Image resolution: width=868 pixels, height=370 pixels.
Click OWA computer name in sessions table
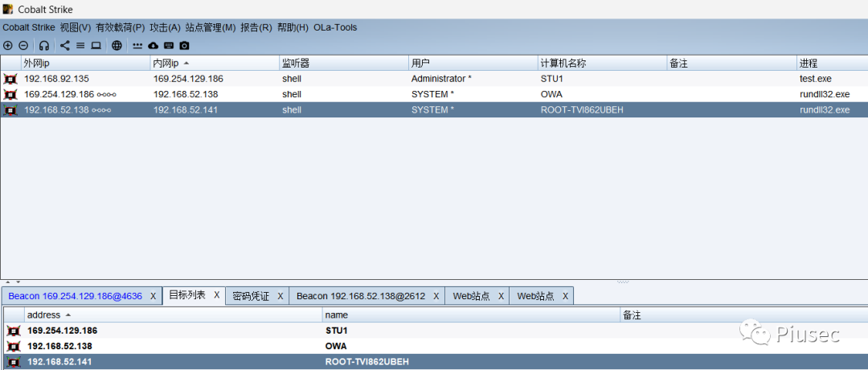tap(551, 94)
